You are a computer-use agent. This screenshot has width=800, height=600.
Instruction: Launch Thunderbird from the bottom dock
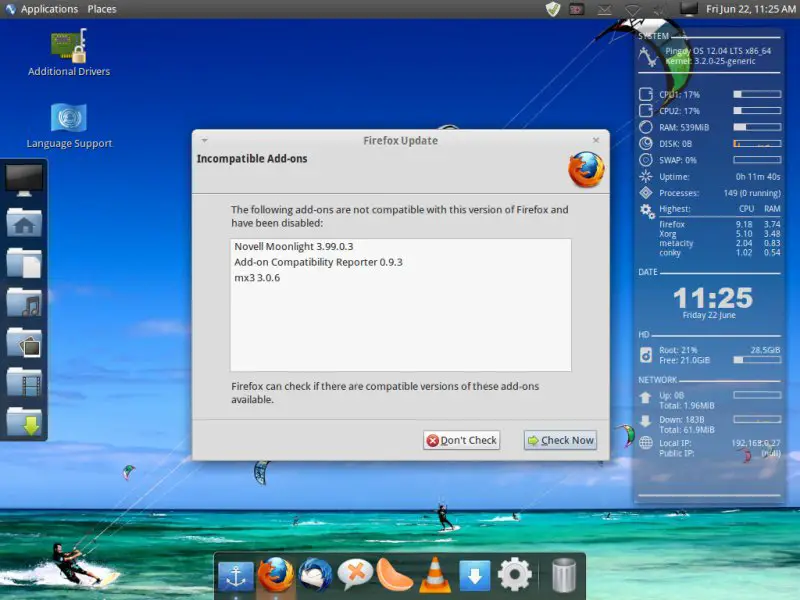315,575
